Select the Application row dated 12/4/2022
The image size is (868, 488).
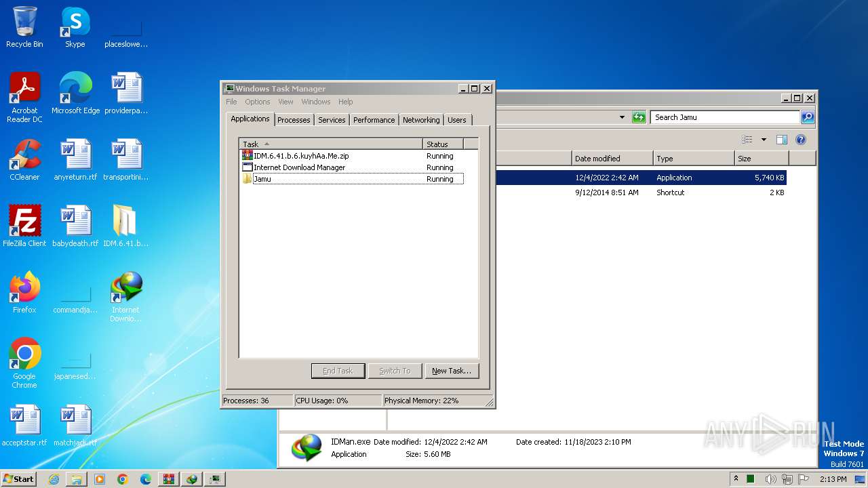coord(641,178)
